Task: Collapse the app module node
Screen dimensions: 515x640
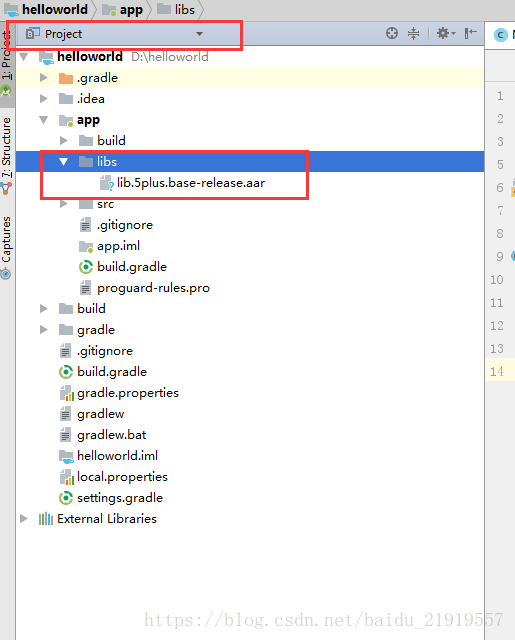Action: [x=44, y=120]
